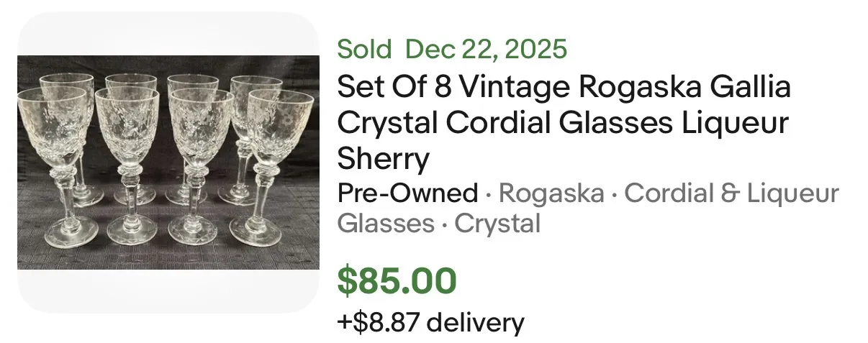Click the Pre-Owned condition label
Image resolution: width=868 pixels, height=343 pixels.
[x=407, y=193]
